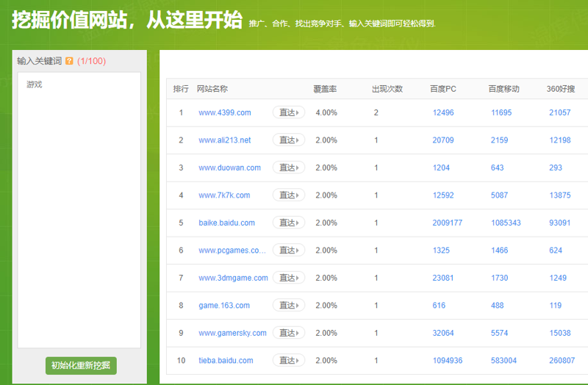Click 360好搜 value 21057 for 4399

pos(560,112)
